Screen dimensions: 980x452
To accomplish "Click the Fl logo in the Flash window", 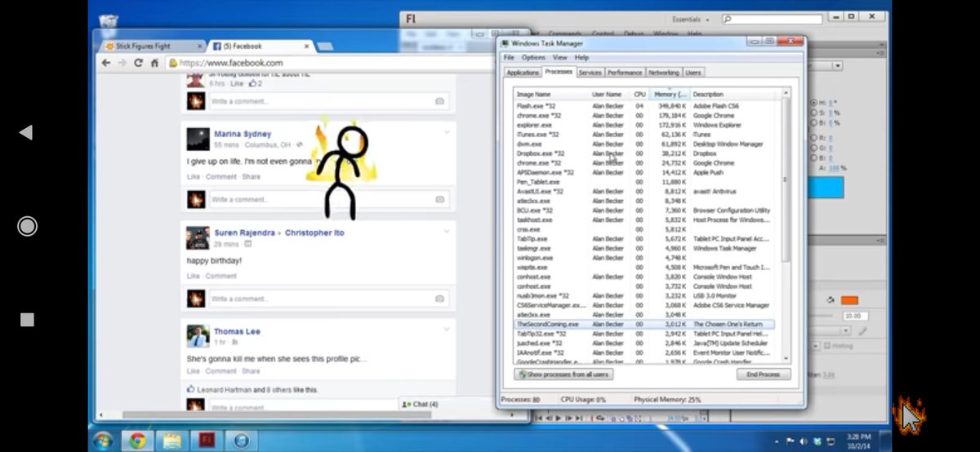I will click(x=412, y=18).
